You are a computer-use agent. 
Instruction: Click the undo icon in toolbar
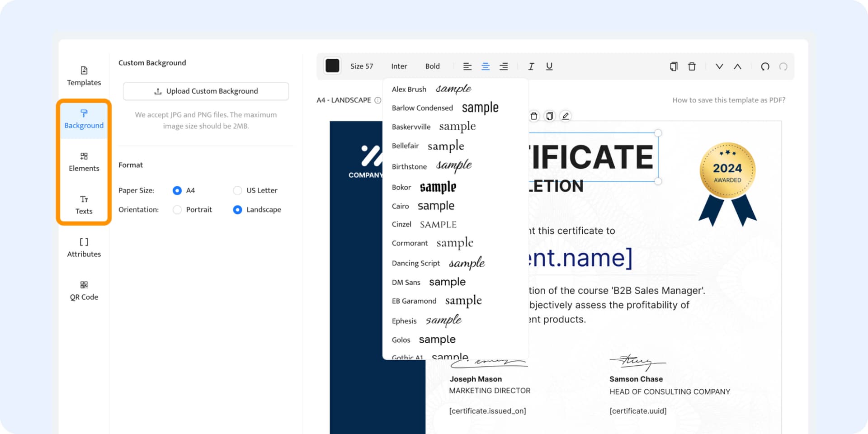click(765, 66)
